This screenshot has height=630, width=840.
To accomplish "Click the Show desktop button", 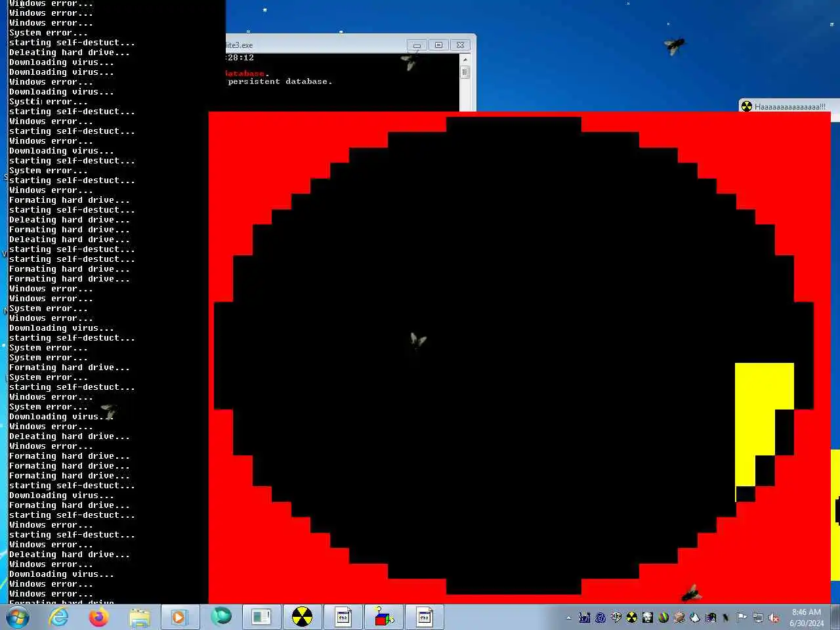I will point(835,617).
